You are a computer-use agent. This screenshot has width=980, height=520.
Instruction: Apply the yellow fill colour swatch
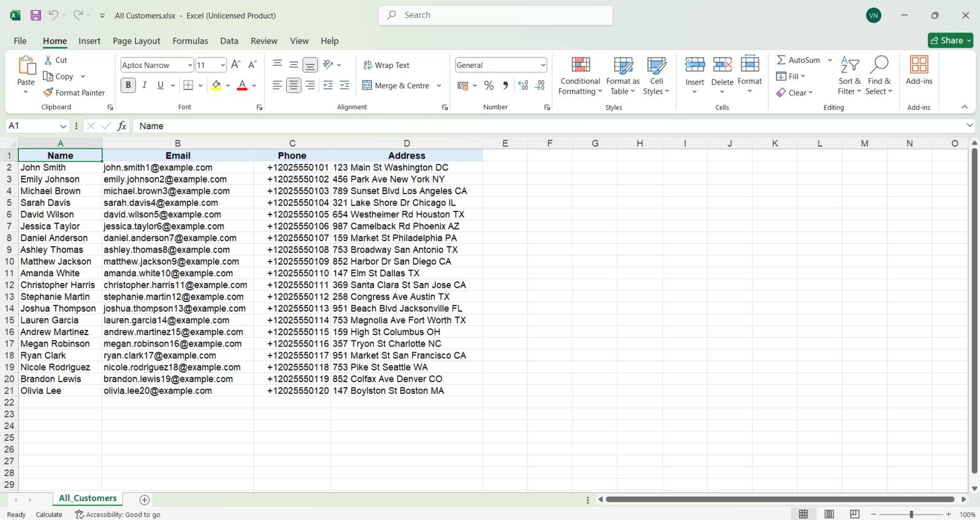[216, 85]
